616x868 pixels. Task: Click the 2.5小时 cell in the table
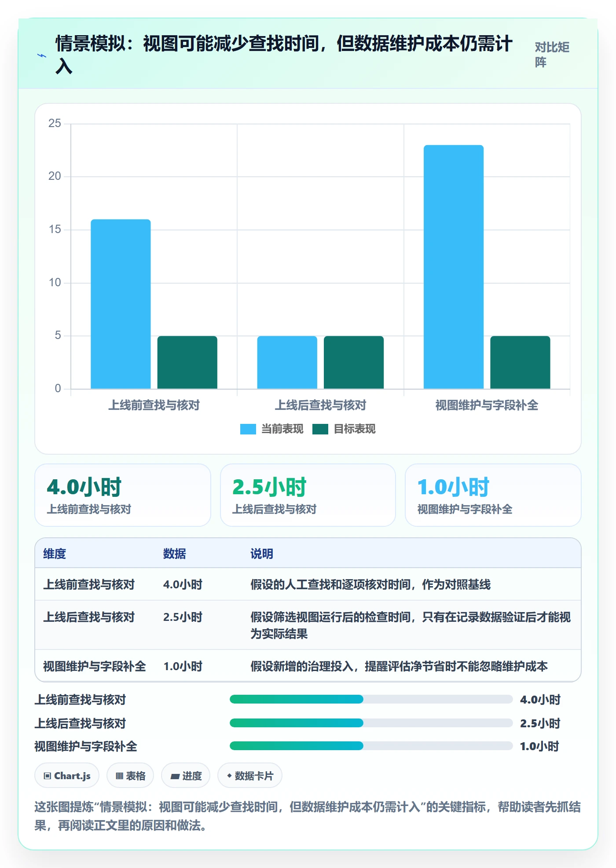coord(183,617)
